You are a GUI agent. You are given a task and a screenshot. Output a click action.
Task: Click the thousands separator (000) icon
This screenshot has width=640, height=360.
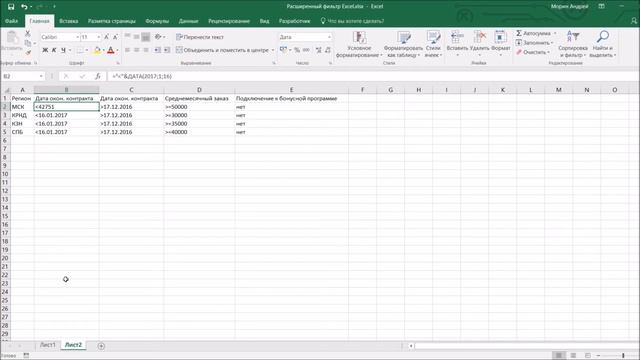[306, 50]
